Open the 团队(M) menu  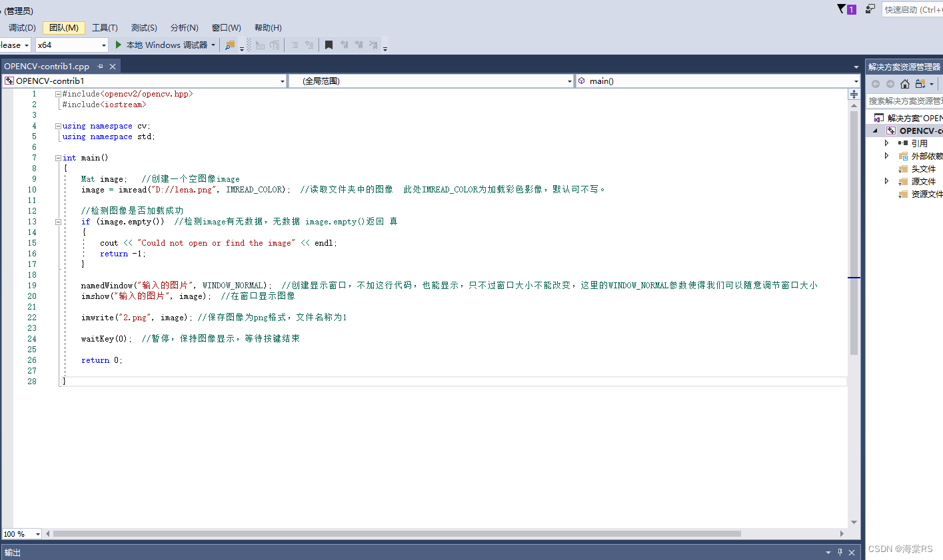64,27
